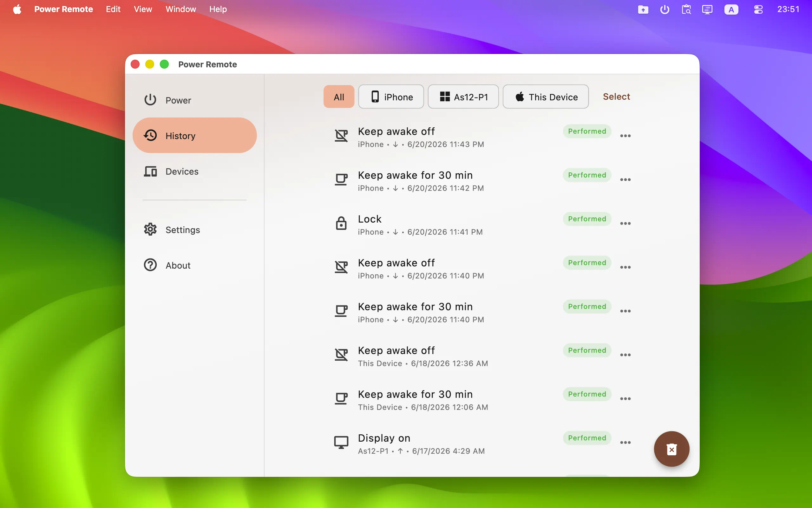The width and height of the screenshot is (812, 508).
Task: Open more options for 12:36 AM Keep awake off
Action: (625, 355)
